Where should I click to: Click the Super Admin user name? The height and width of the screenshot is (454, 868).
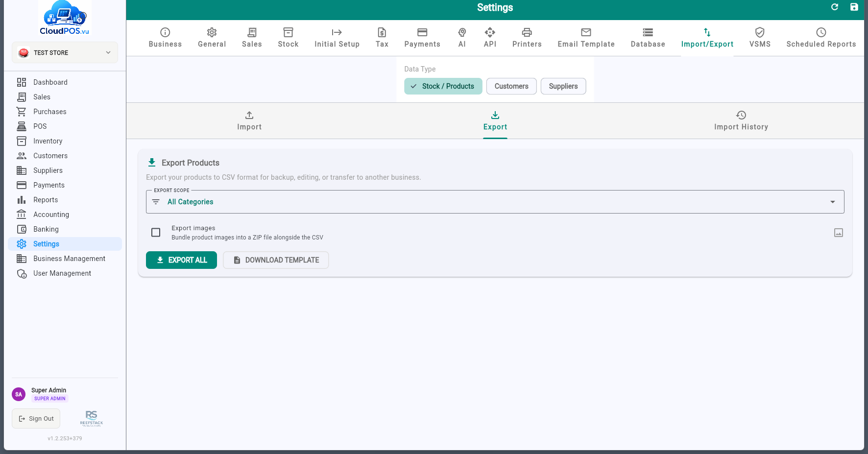coord(48,390)
